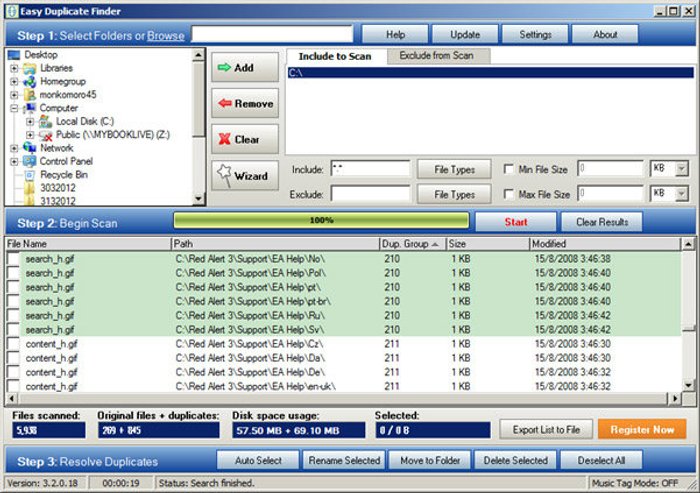Click the 100% scan progress bar
This screenshot has width=700, height=493.
[321, 220]
